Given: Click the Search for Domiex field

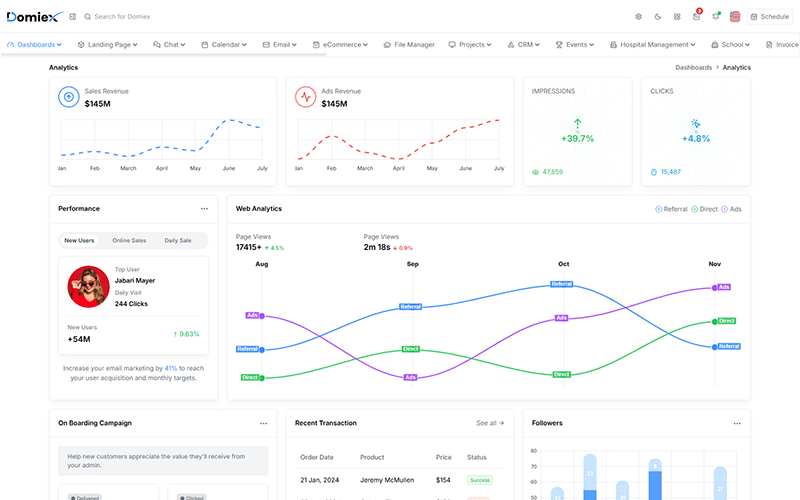Looking at the screenshot, I should click(122, 17).
